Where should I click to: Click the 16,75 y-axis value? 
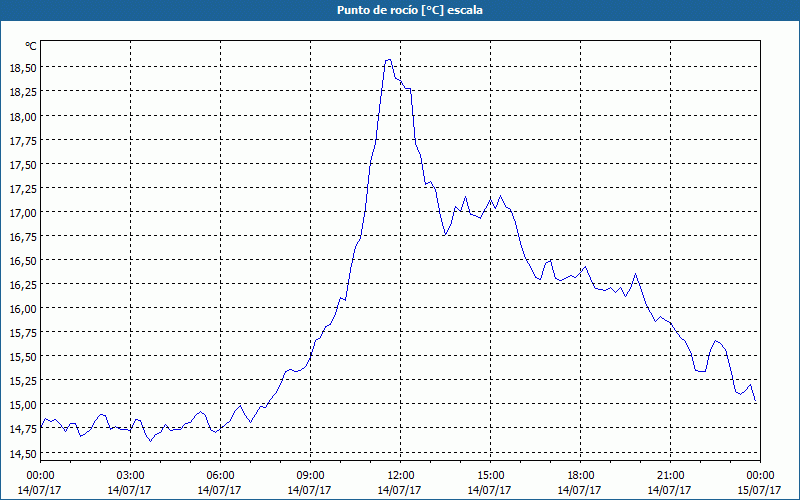(23, 237)
